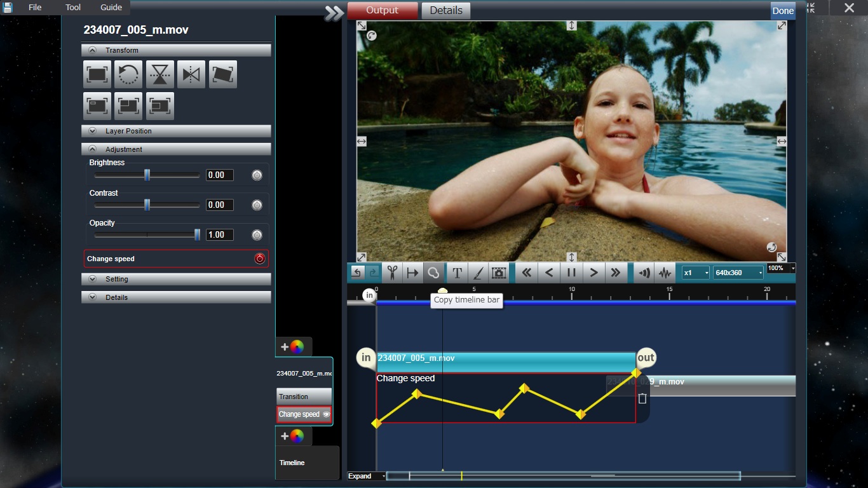Jump back with the double-left rewind button
This screenshot has width=868, height=488.
click(x=526, y=273)
